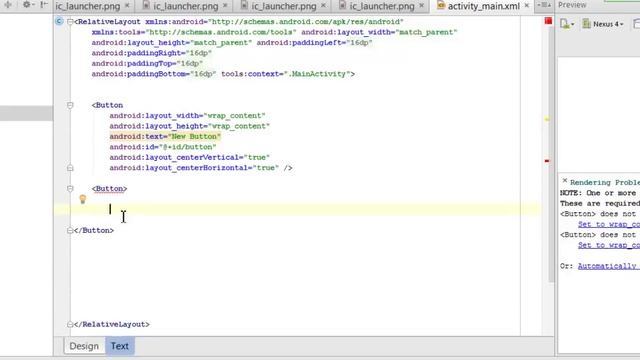Click the yellow warning stripe marker
Screen dimensions: 640x360
point(547,119)
